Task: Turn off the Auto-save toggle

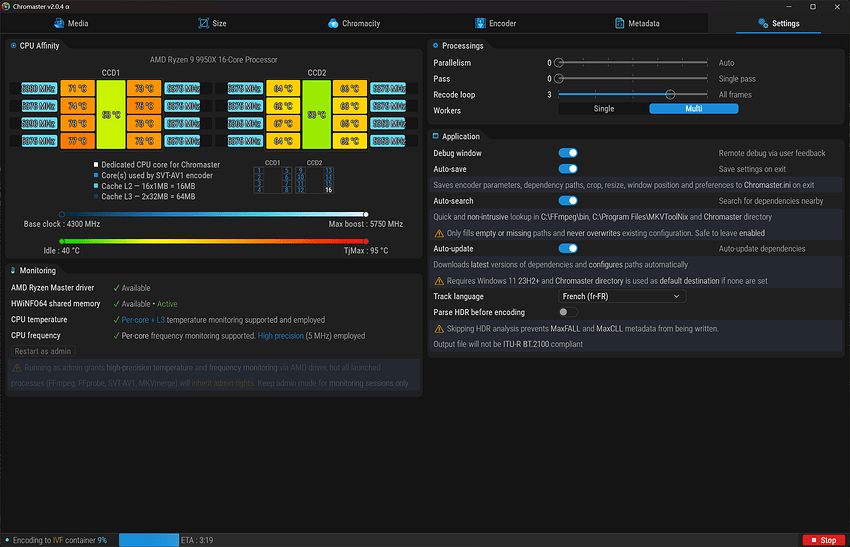Action: 568,169
